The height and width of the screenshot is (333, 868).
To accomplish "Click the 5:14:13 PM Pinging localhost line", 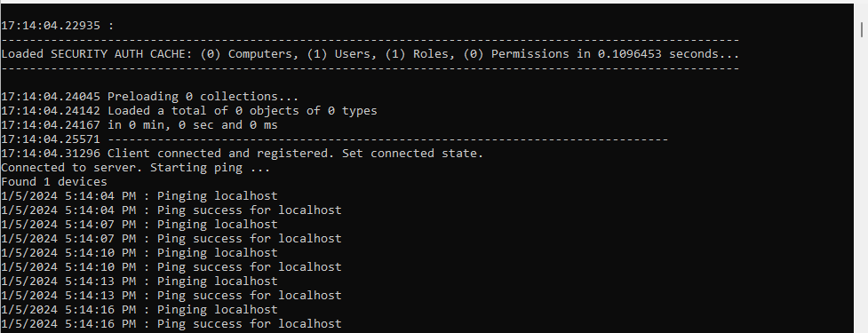I will pyautogui.click(x=139, y=281).
